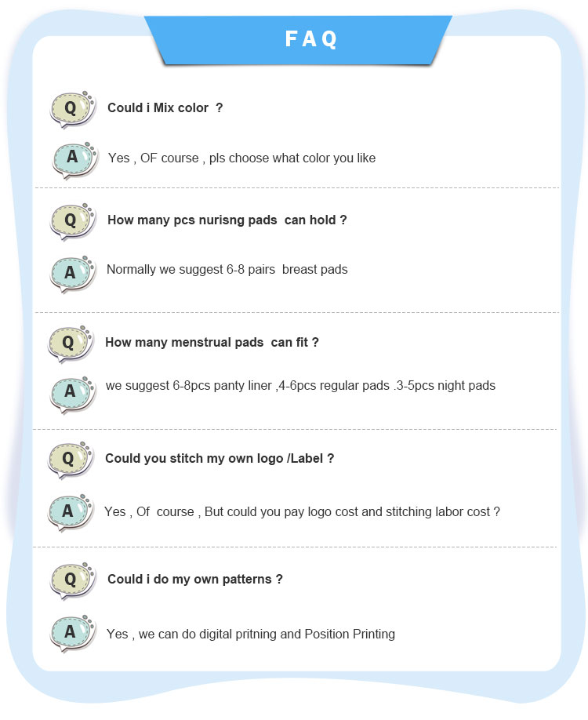
Task: Select 'Could you stitch my own logo /Label ?'
Action: [220, 459]
